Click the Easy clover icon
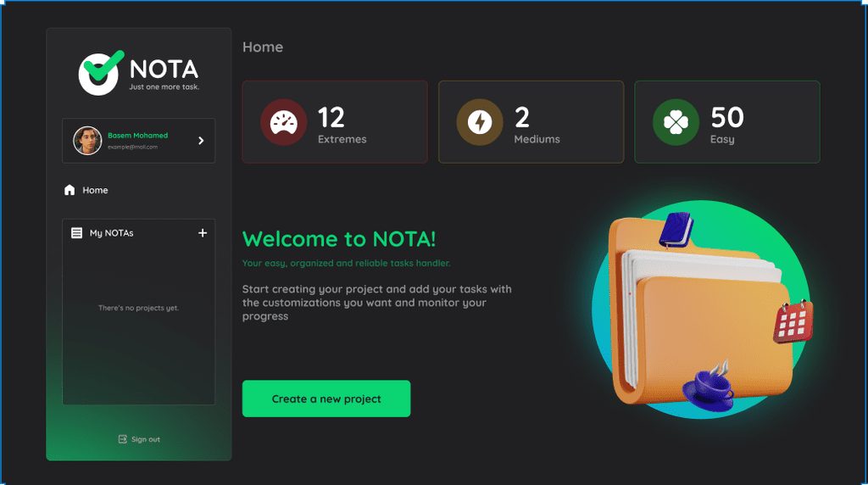This screenshot has height=485, width=868. (676, 122)
